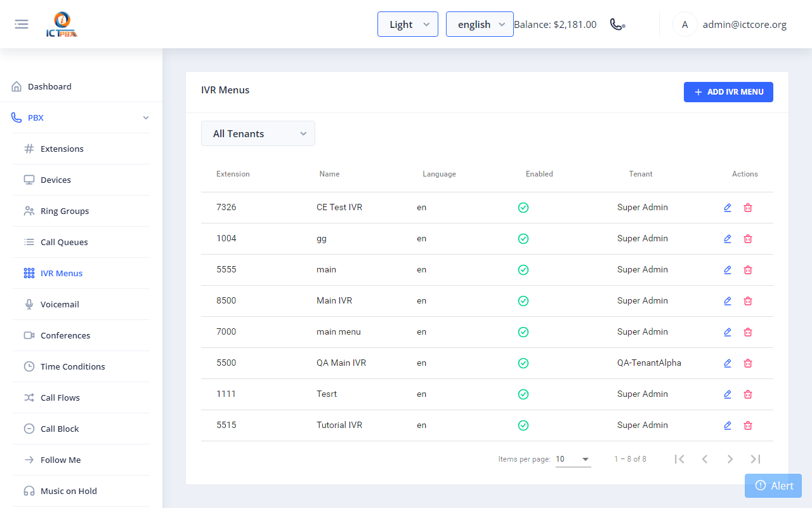Edit the IVR with extension 5555
This screenshot has height=508, width=812.
728,270
